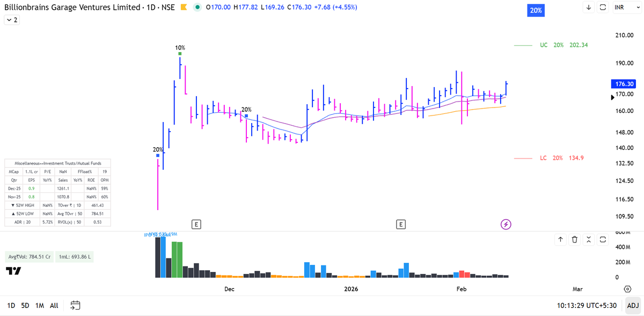This screenshot has width=644, height=316.
Task: Switch range to All
Action: click(x=54, y=305)
